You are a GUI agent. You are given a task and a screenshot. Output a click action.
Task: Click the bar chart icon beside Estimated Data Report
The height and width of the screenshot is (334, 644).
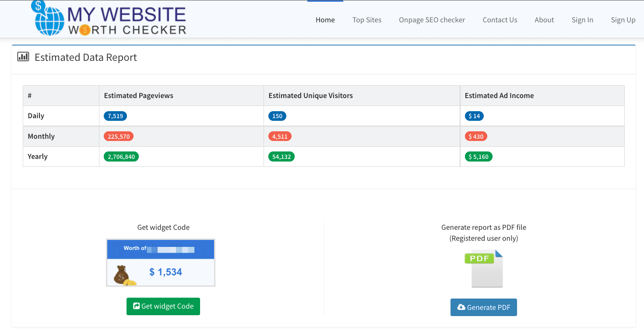tap(23, 56)
